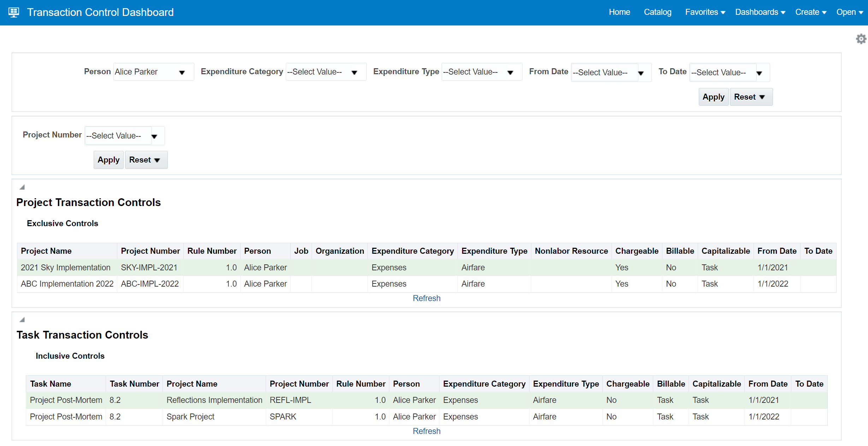
Task: Click the Organization column header
Action: click(339, 251)
